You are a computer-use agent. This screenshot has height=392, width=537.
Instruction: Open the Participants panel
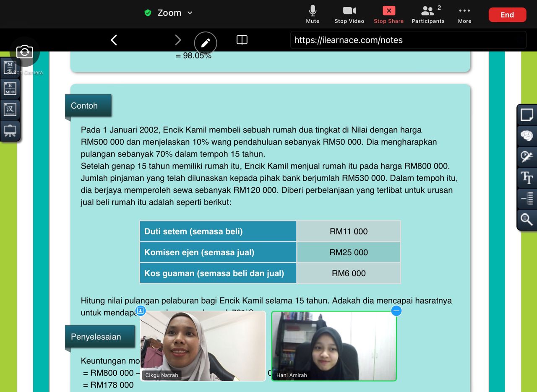(428, 14)
